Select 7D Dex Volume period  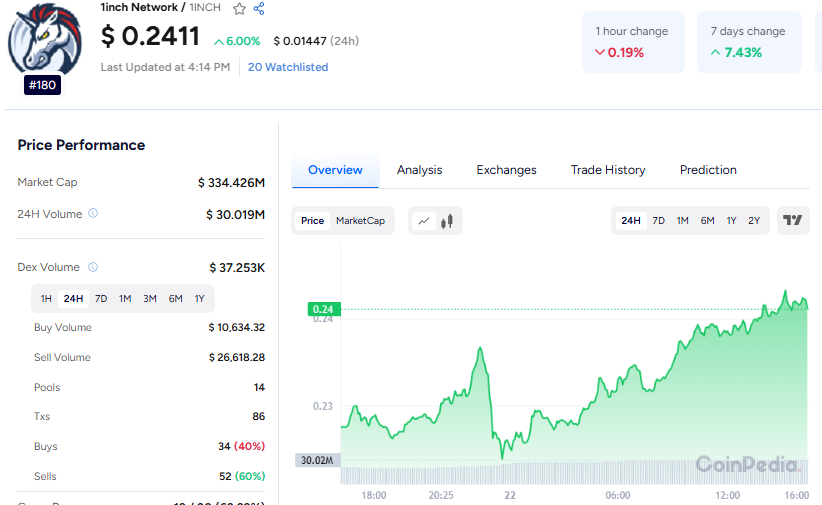point(101,298)
